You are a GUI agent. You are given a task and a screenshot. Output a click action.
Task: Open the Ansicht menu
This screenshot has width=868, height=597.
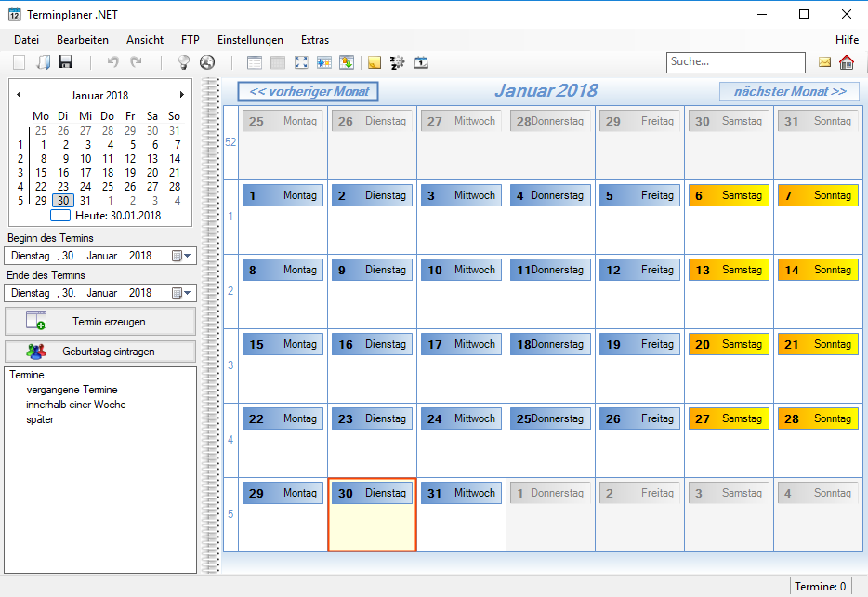point(145,40)
